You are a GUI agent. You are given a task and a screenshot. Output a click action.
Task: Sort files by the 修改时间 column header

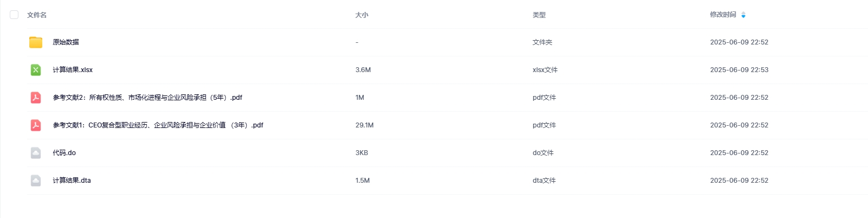(x=723, y=15)
